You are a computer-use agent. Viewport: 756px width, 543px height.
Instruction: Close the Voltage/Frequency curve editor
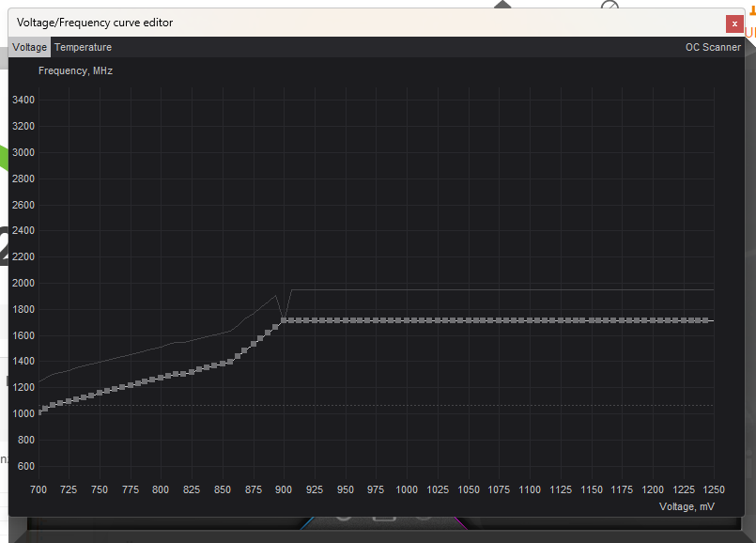[x=734, y=23]
